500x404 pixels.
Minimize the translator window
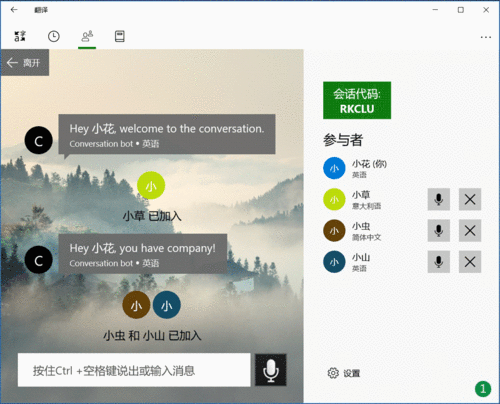click(x=435, y=10)
